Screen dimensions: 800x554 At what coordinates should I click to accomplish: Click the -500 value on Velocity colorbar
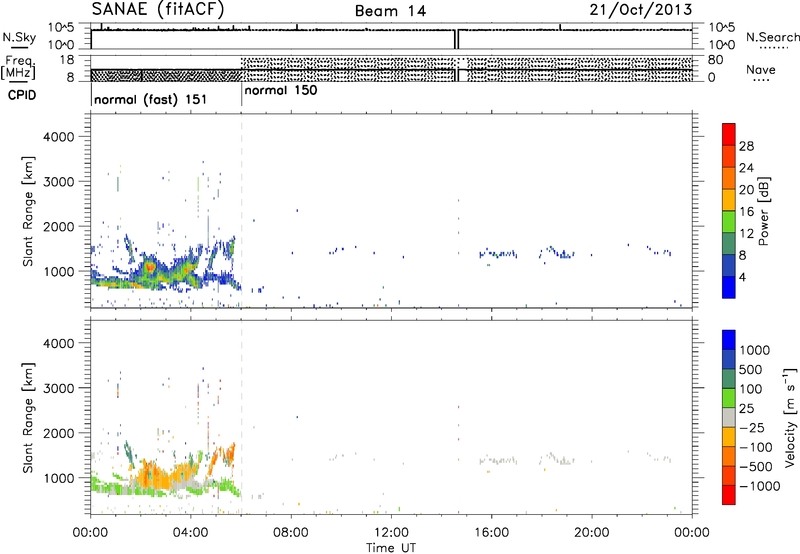point(756,467)
